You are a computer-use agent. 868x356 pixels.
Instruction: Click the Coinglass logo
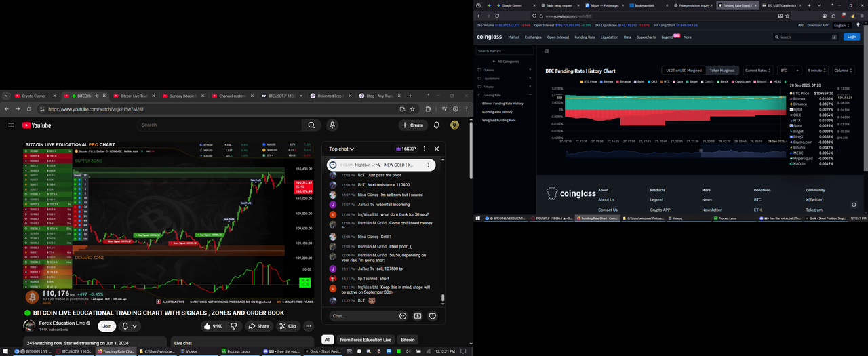pos(490,37)
